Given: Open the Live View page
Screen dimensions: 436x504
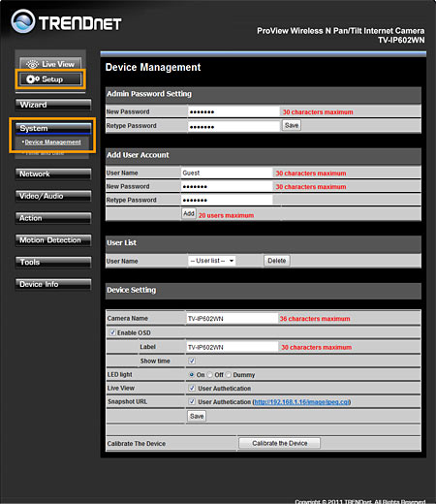Looking at the screenshot, I should point(50,64).
